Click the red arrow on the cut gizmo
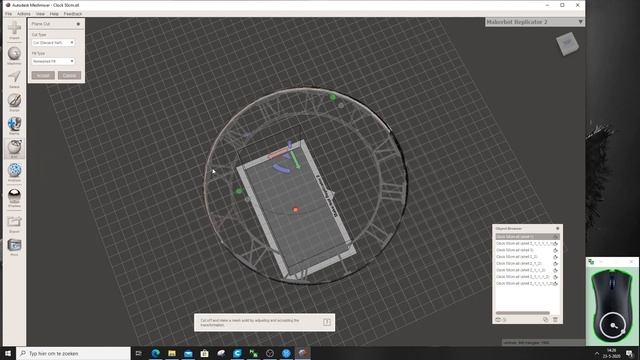The width and height of the screenshot is (640, 360). [278, 153]
